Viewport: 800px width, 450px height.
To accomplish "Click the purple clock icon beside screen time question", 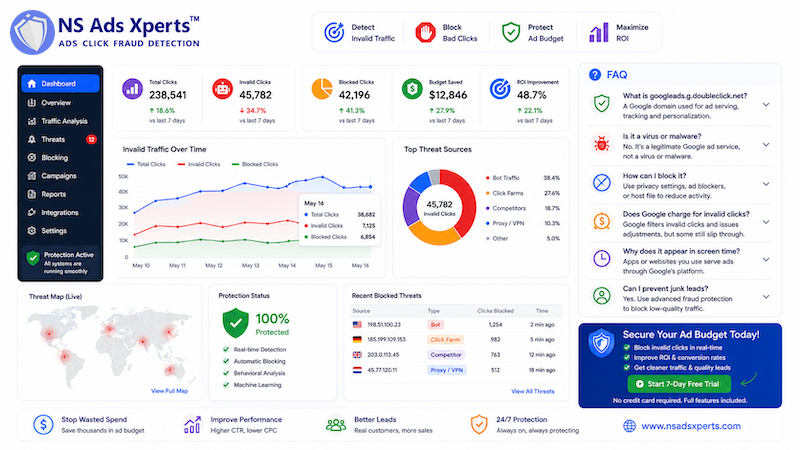I will click(602, 258).
